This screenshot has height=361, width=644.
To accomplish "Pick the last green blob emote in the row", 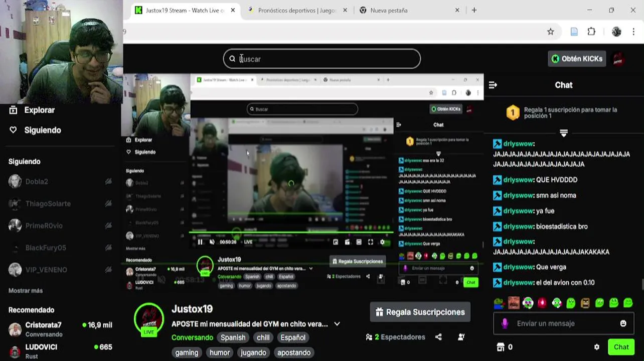I will click(628, 303).
